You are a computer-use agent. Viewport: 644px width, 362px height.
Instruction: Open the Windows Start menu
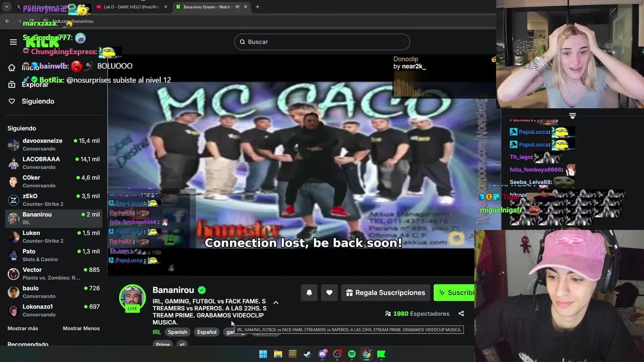(x=263, y=354)
